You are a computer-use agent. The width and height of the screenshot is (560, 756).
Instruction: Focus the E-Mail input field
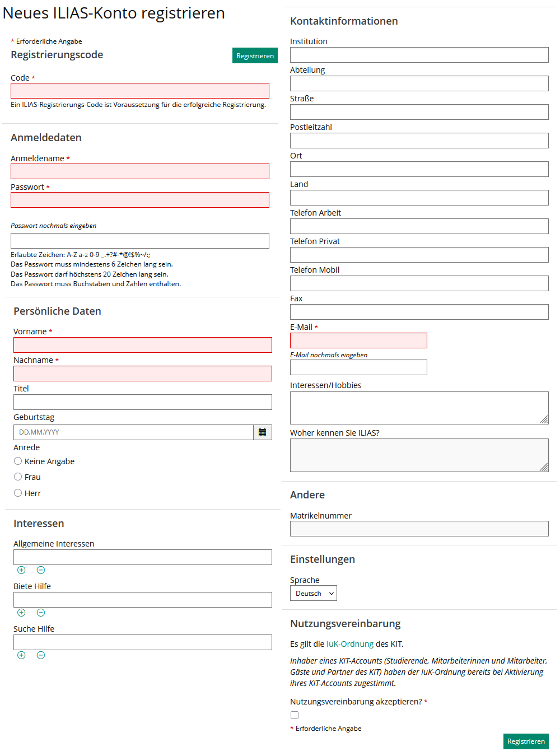click(358, 340)
